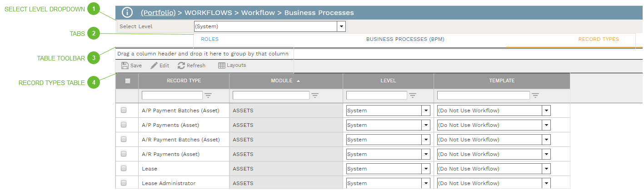This screenshot has width=644, height=191.
Task: Click filter icon for Level column
Action: click(413, 95)
